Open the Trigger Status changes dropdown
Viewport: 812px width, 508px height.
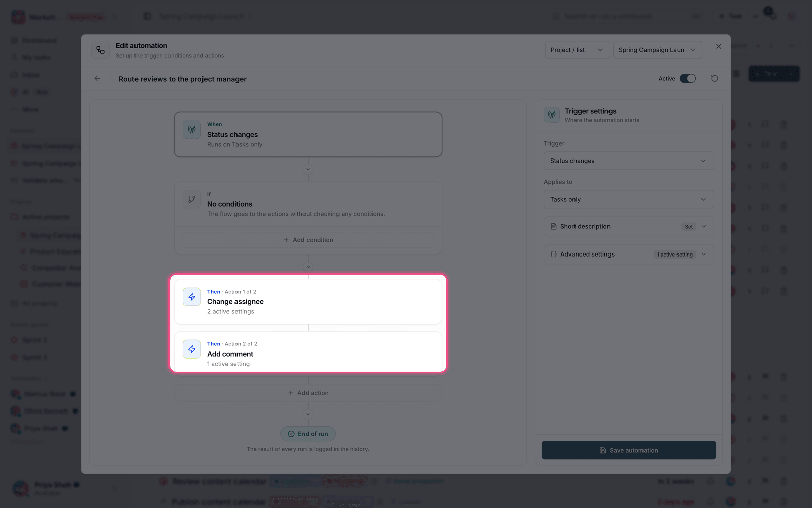[629, 161]
